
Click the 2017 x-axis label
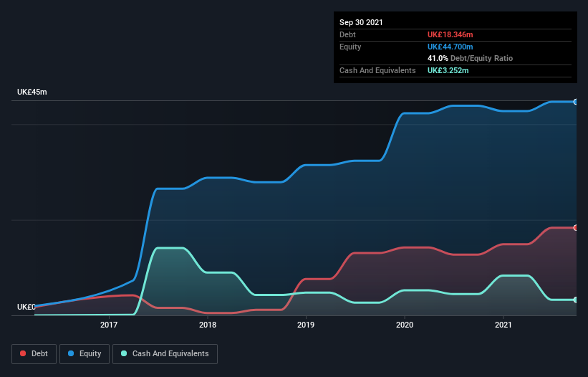(x=109, y=325)
